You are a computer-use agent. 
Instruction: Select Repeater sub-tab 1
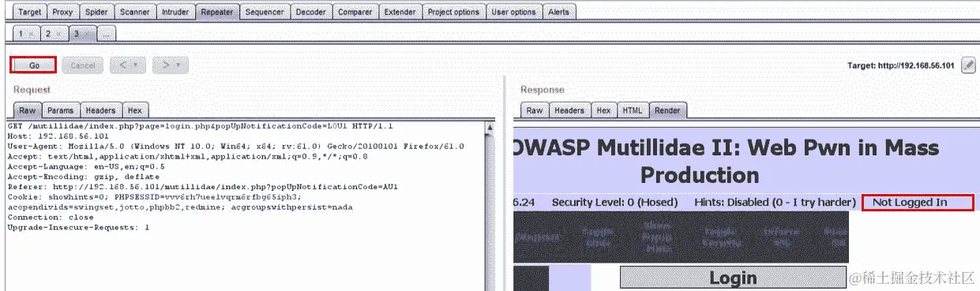tap(21, 34)
